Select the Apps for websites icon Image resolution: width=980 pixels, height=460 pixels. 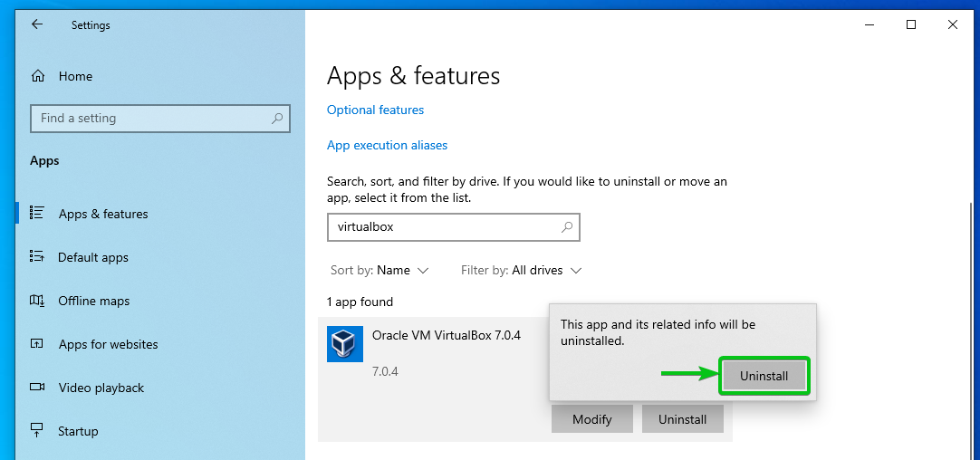click(37, 344)
